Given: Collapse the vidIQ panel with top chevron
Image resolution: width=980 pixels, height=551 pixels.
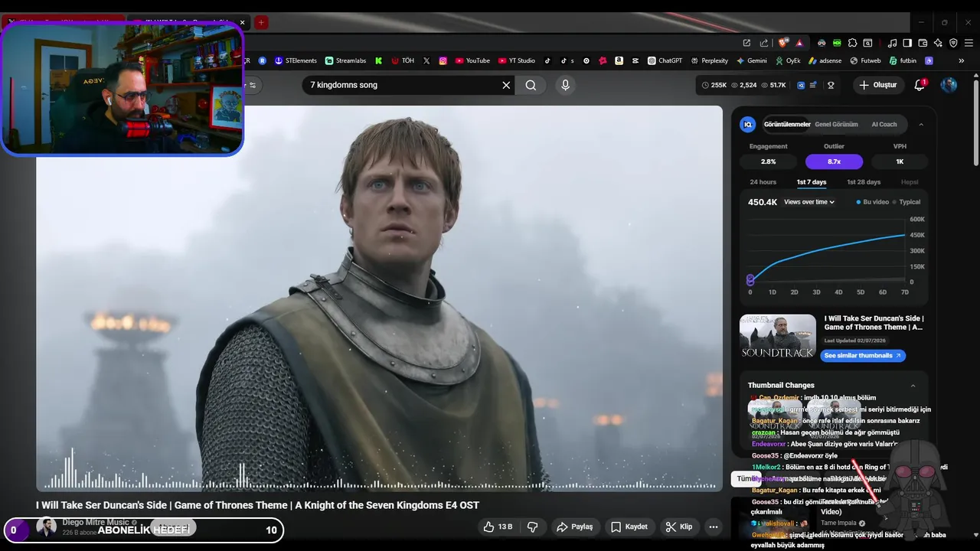Looking at the screenshot, I should tap(921, 124).
